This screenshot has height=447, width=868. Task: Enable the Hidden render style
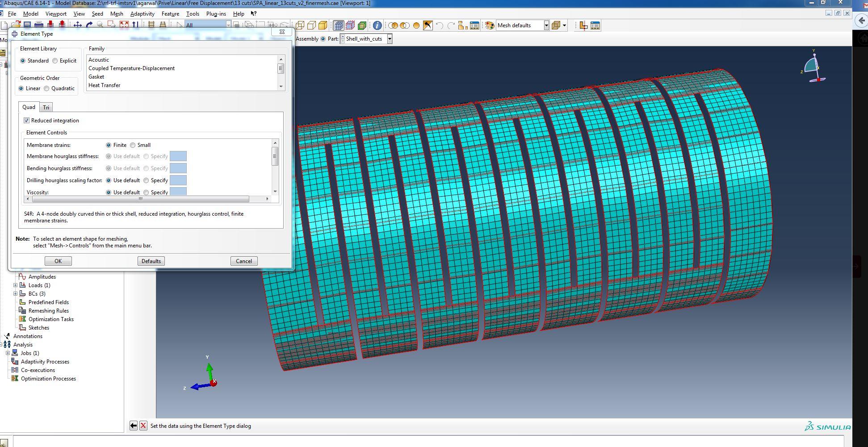(311, 25)
